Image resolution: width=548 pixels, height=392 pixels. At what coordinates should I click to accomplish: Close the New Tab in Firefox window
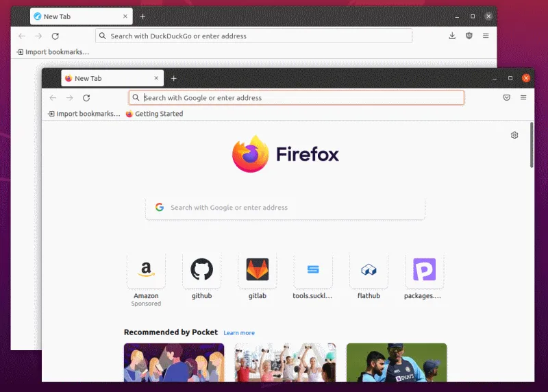(x=156, y=78)
